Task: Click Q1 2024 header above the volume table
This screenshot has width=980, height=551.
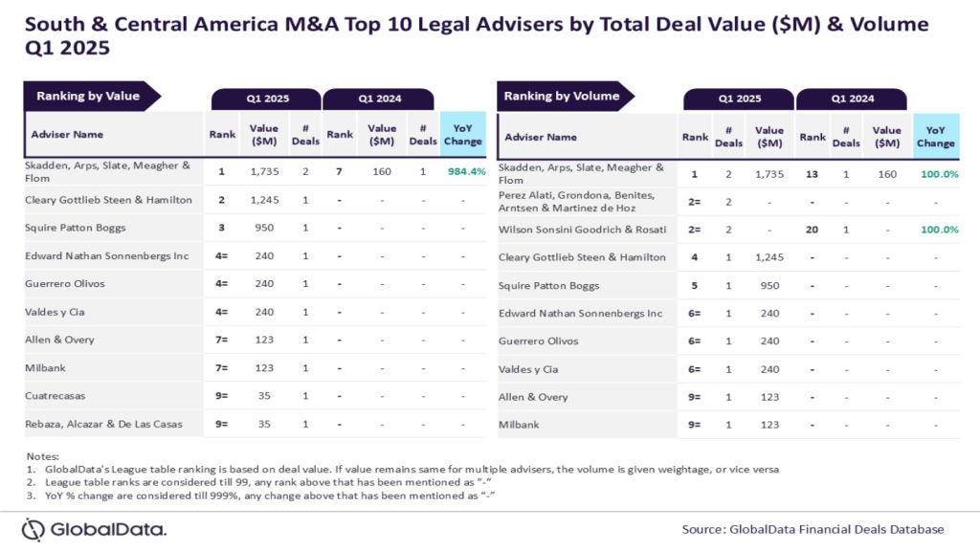Action: (x=850, y=99)
